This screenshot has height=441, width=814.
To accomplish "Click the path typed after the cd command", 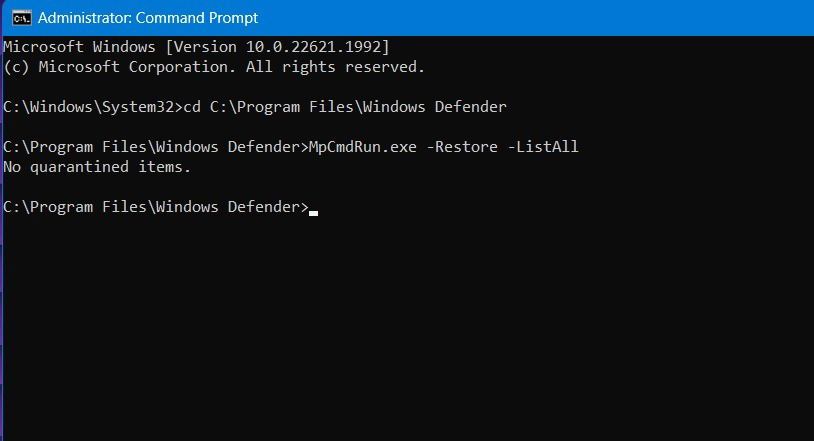I will click(358, 107).
